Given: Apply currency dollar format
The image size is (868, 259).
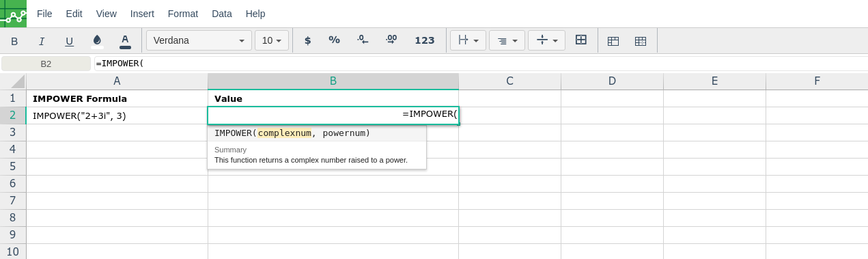Looking at the screenshot, I should coord(307,40).
